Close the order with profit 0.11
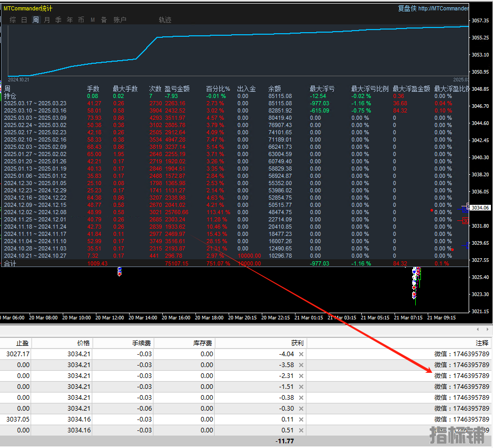The image size is (493, 448). click(301, 419)
